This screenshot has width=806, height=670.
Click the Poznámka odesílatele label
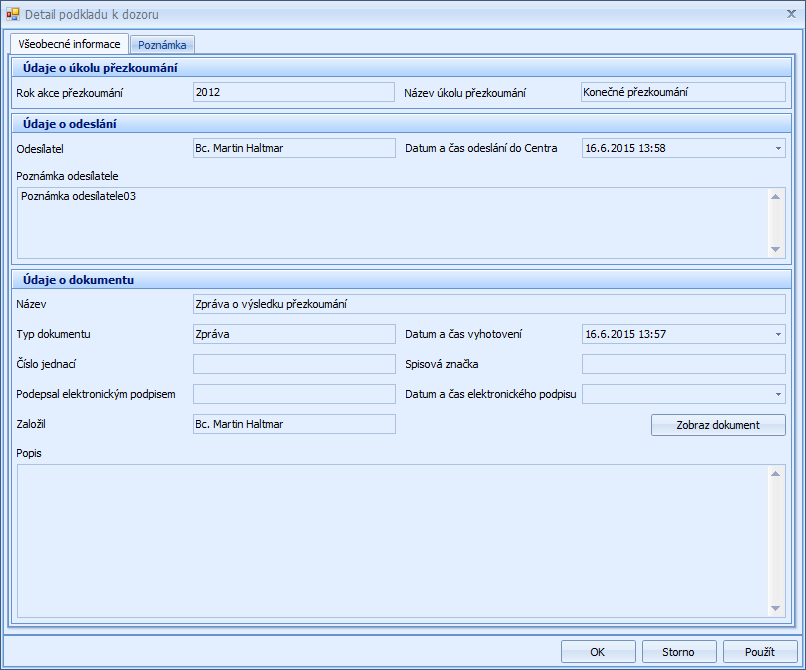click(67, 176)
